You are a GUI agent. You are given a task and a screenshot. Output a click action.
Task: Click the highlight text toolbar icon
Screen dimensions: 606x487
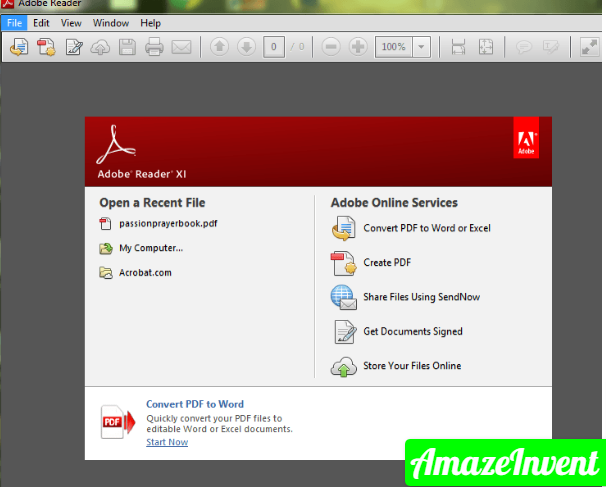pyautogui.click(x=551, y=47)
